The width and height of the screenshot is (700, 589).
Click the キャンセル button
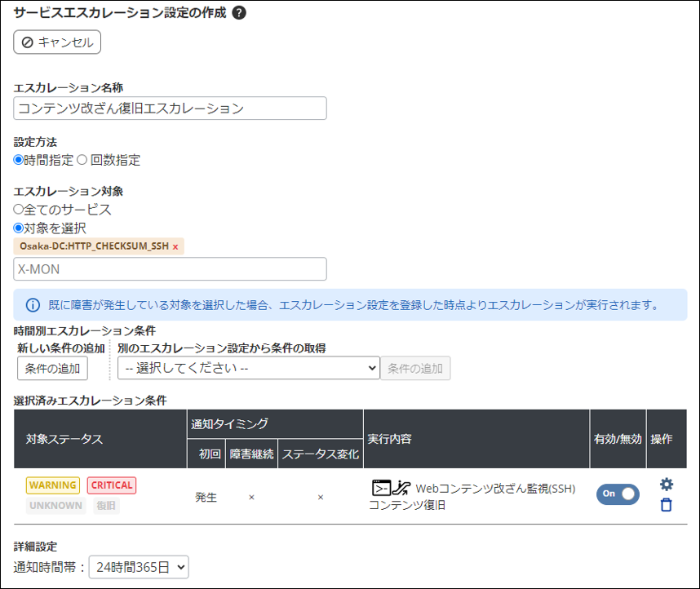tap(57, 42)
